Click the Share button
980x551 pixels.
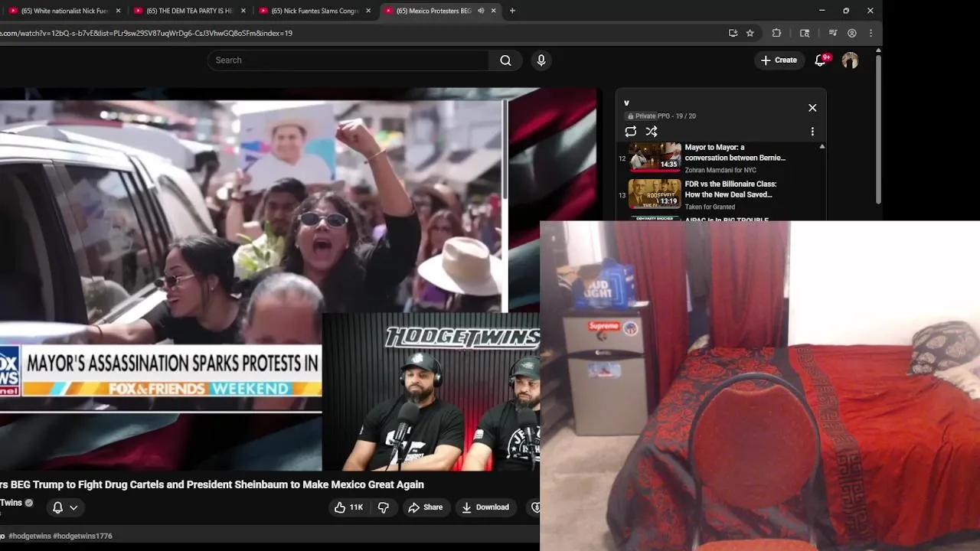[425, 507]
